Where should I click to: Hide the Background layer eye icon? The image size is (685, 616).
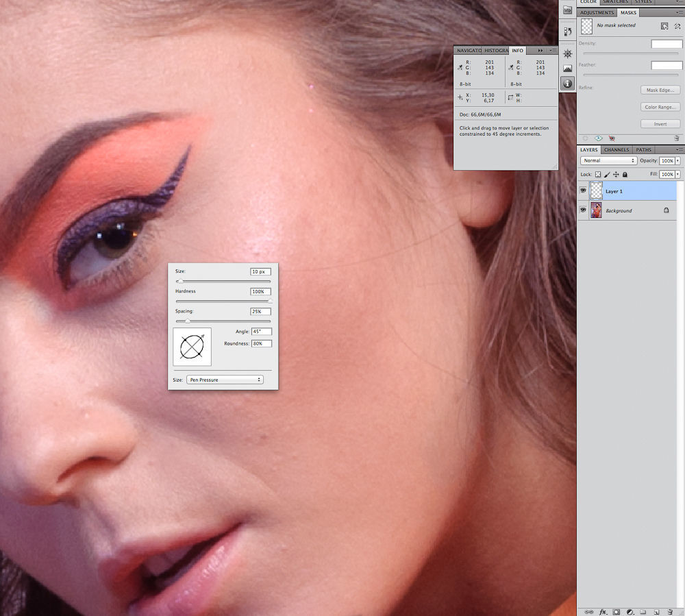584,210
